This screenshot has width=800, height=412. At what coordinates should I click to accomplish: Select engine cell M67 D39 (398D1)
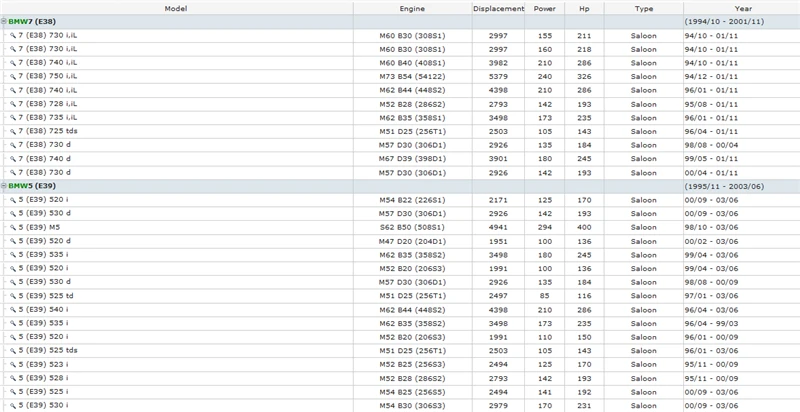tap(412, 159)
